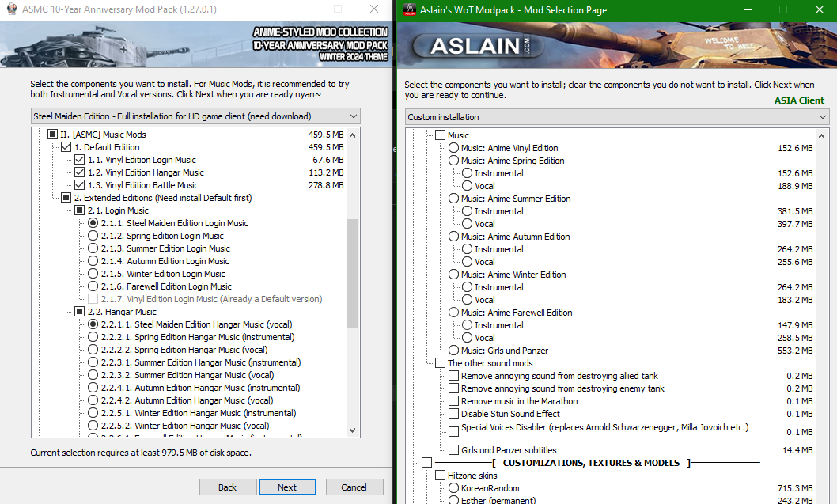837x504 pixels.
Task: Click scroll up arrow in ASMC component list
Action: point(352,135)
